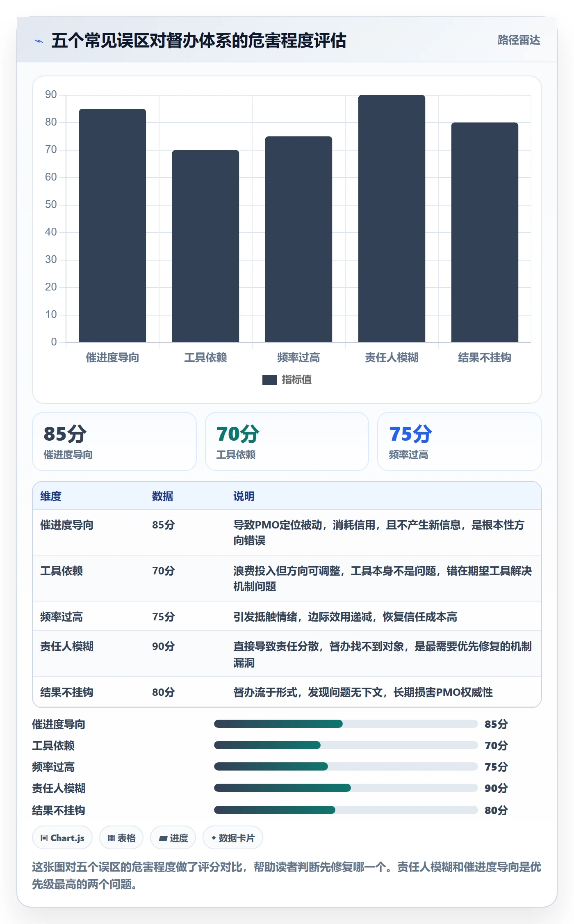Image resolution: width=574 pixels, height=924 pixels.
Task: Click the 责任人模糊 bar in the chart
Action: click(x=392, y=218)
